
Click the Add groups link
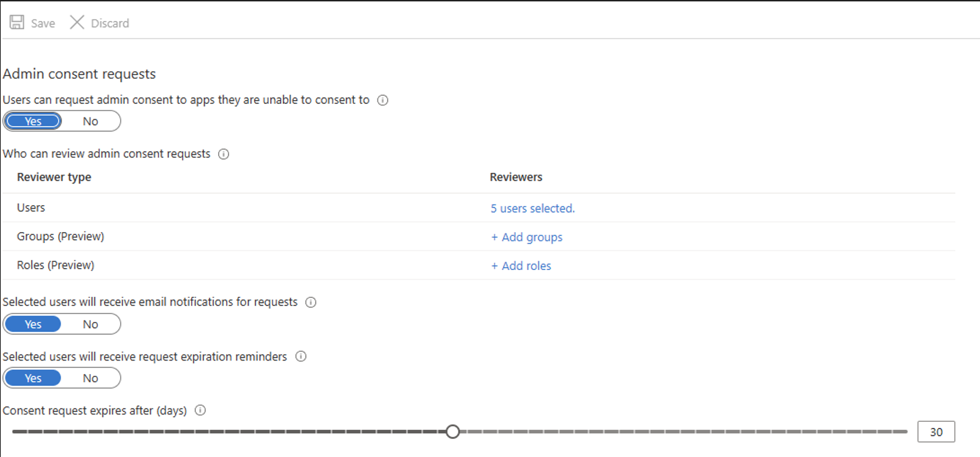click(x=526, y=237)
